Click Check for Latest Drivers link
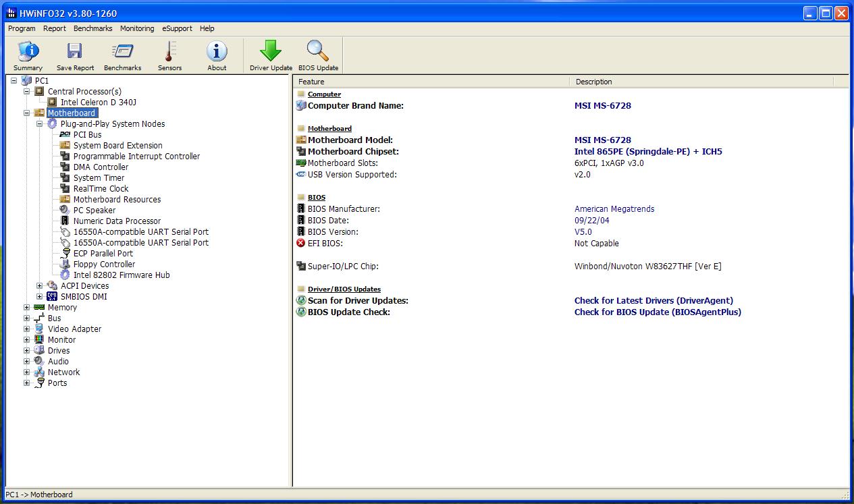 653,301
